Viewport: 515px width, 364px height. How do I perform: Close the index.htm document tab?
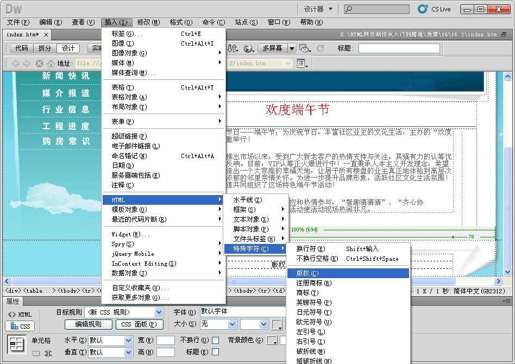[46, 35]
